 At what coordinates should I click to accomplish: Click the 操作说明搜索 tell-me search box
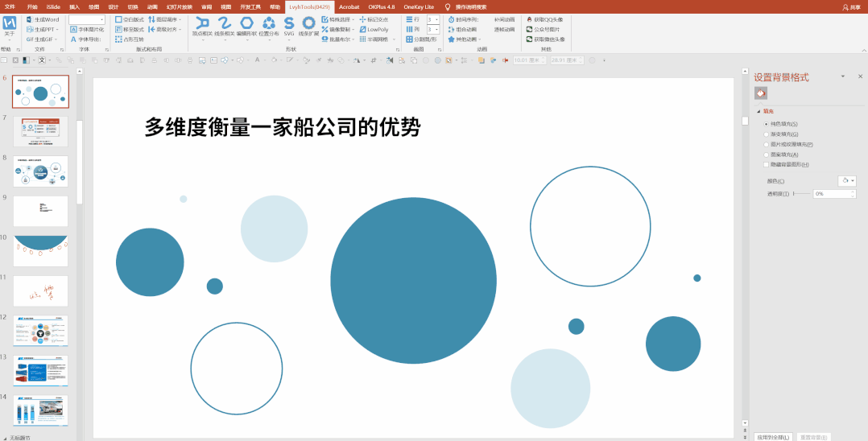click(470, 6)
